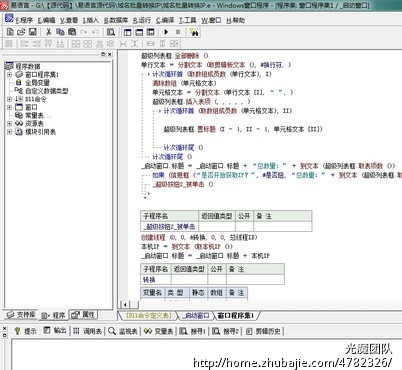Click the Open file folder icon
The image size is (402, 370).
(21, 32)
